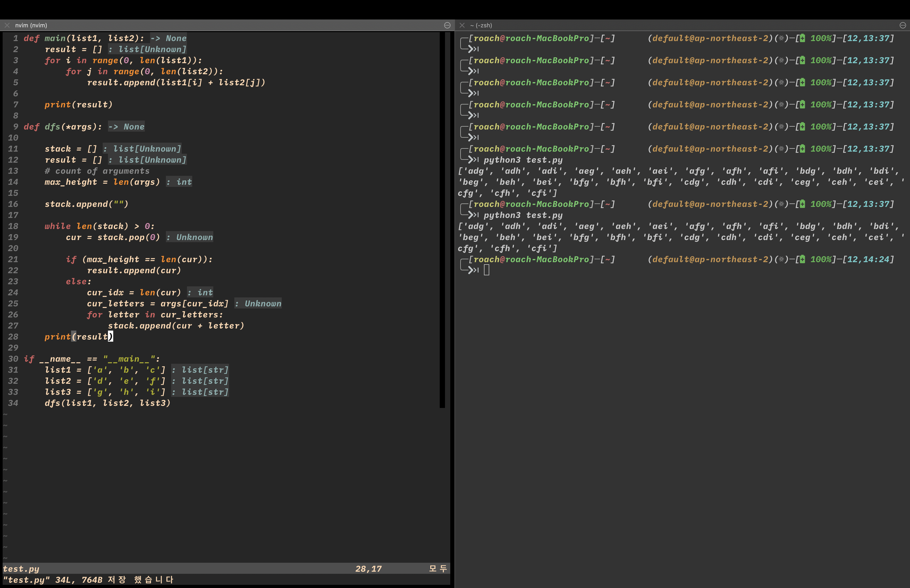Click 'stack.append("")' on line 16
Screen dimensions: 910x588
pos(86,204)
